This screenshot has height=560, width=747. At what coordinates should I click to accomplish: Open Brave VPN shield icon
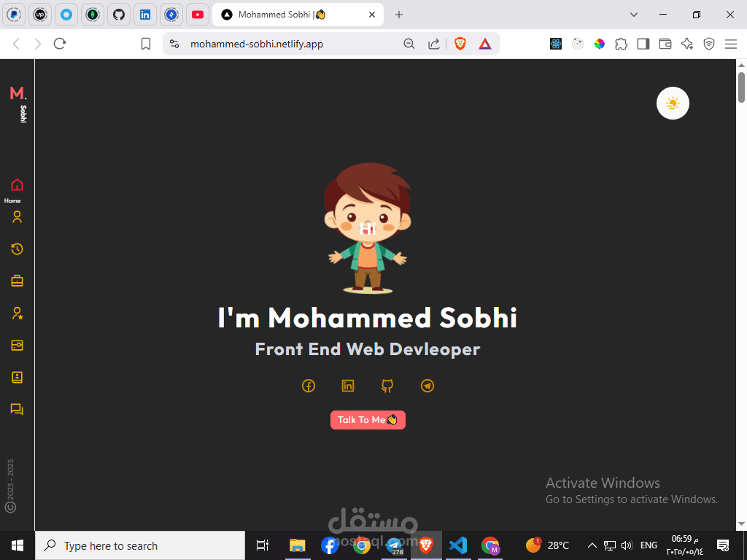pyautogui.click(x=709, y=44)
